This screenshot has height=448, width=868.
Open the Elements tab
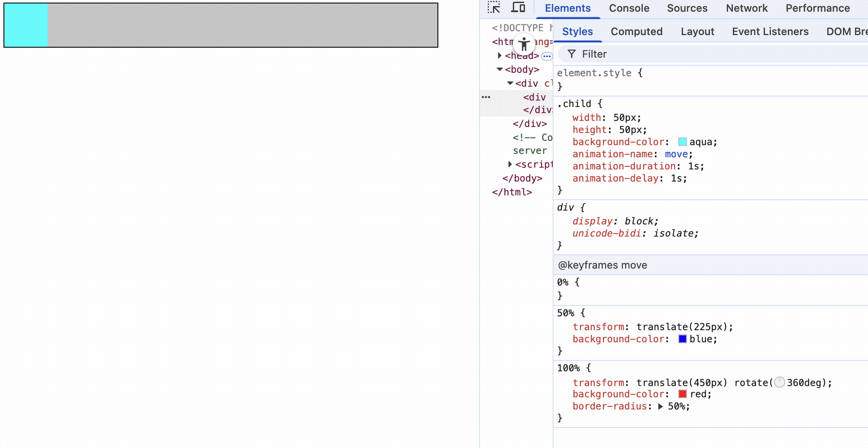click(567, 8)
